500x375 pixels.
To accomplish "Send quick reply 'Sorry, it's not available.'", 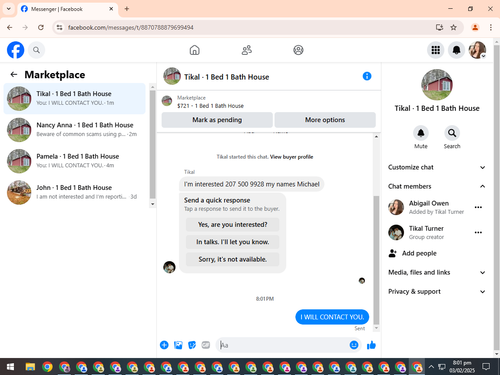I will pyautogui.click(x=232, y=259).
